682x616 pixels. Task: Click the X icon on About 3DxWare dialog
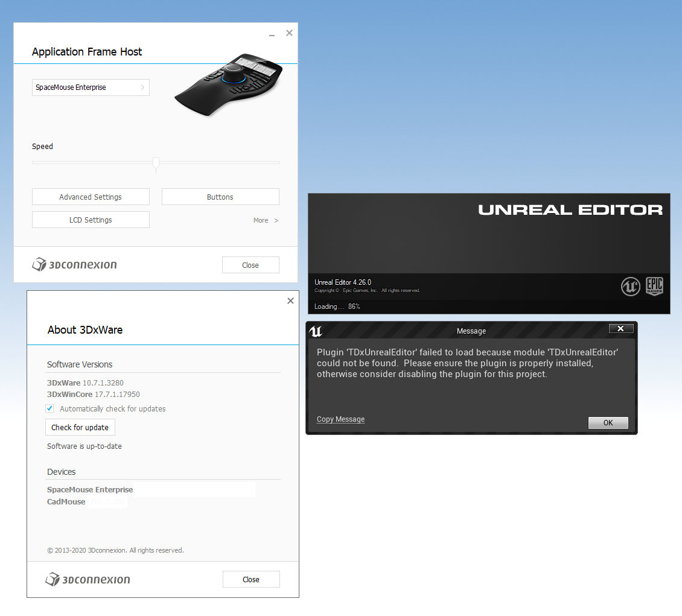[290, 301]
